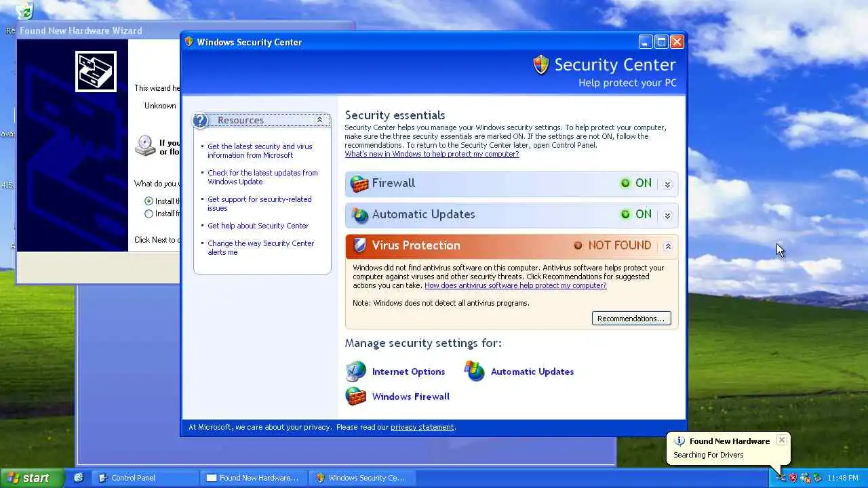
Task: Click the red security alert shield tray icon
Action: pyautogui.click(x=793, y=478)
